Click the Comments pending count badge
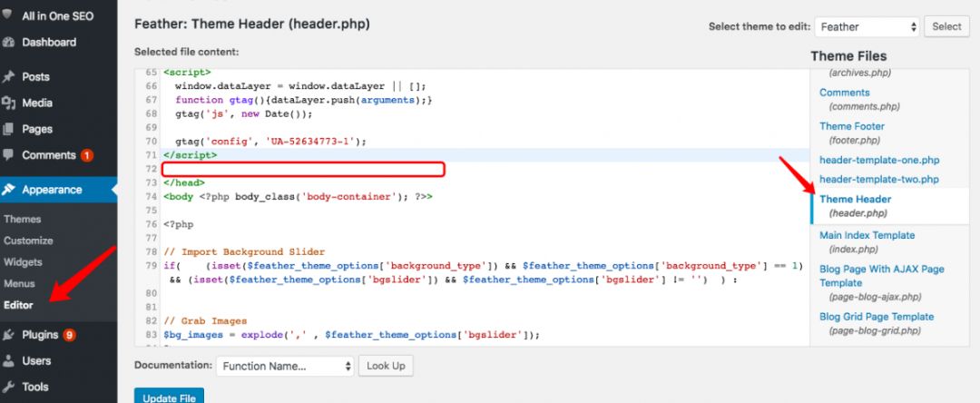 pos(87,155)
